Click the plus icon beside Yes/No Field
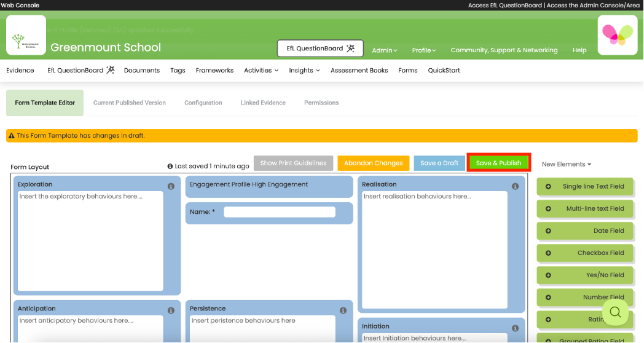 548,275
